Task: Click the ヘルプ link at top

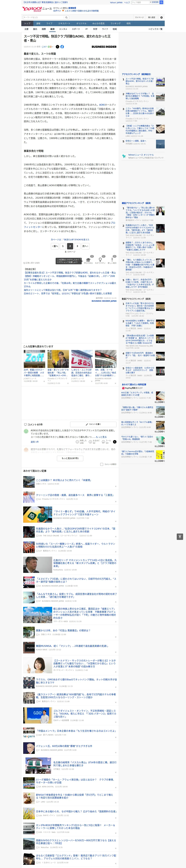Action: [x=127, y=2]
